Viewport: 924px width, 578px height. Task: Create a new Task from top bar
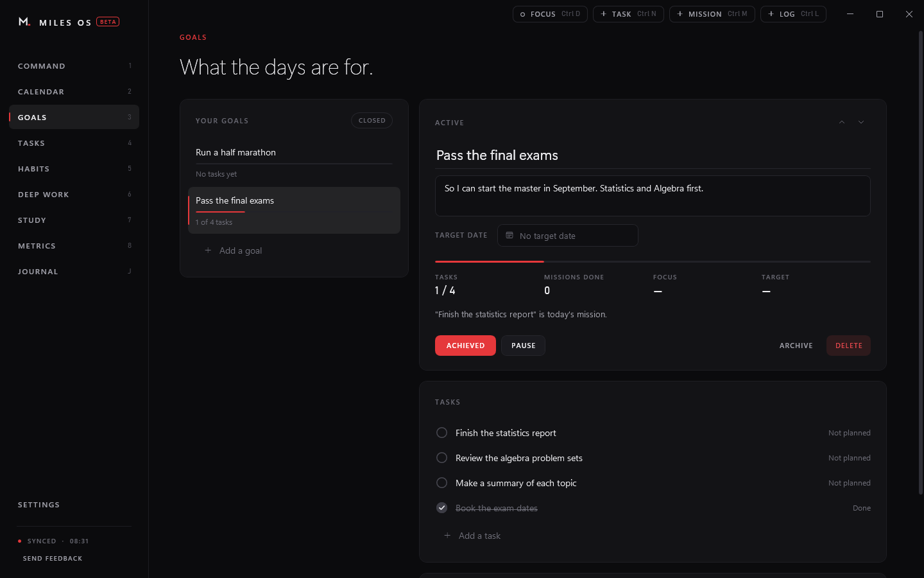point(628,14)
